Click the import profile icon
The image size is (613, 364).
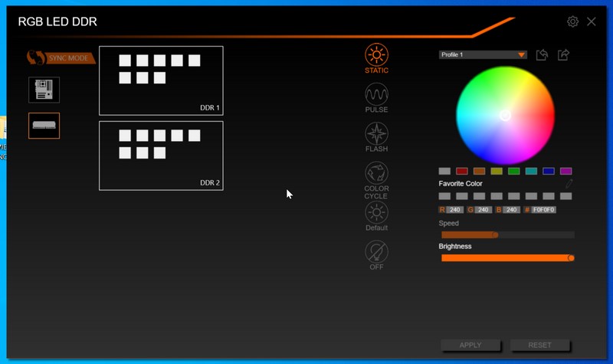click(542, 54)
